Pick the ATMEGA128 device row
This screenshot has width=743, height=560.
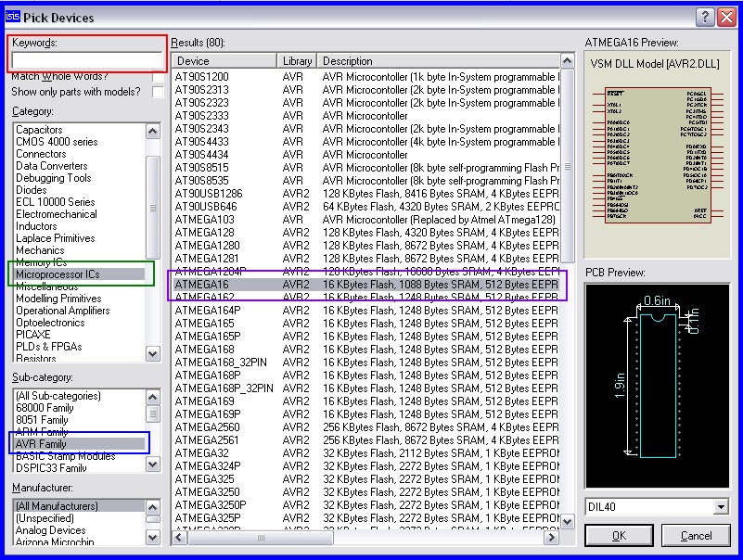(366, 233)
